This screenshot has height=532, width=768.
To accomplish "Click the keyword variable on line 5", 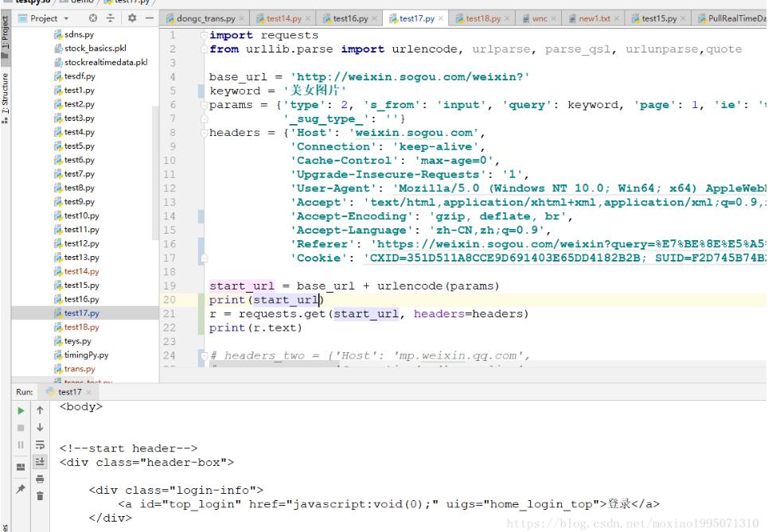I will (x=235, y=91).
